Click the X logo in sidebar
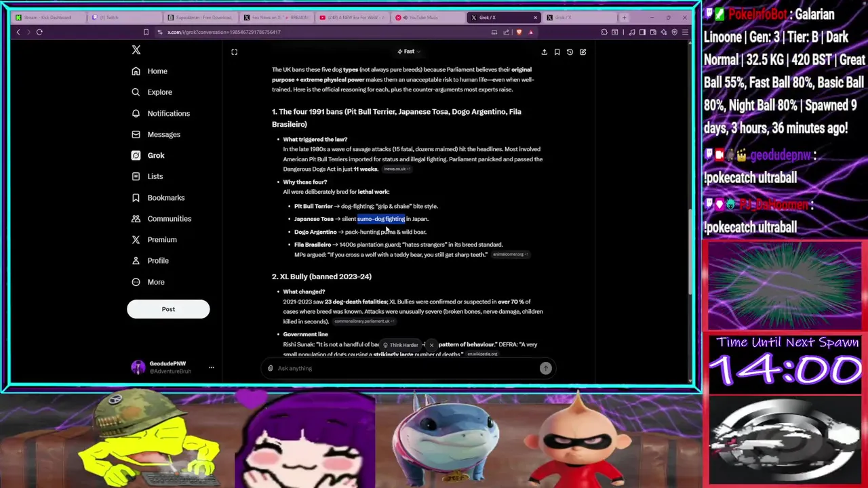Image resolution: width=868 pixels, height=488 pixels. [136, 50]
